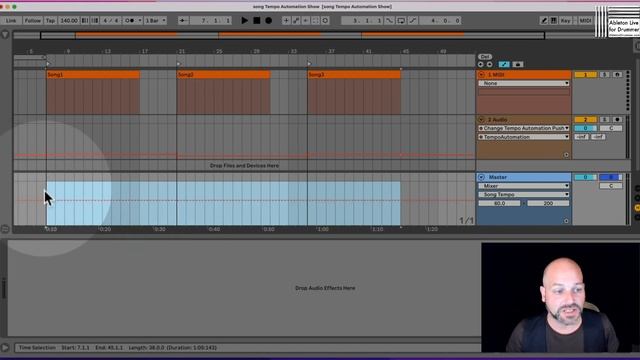
Task: Toggle the Link button
Action: coord(11,20)
